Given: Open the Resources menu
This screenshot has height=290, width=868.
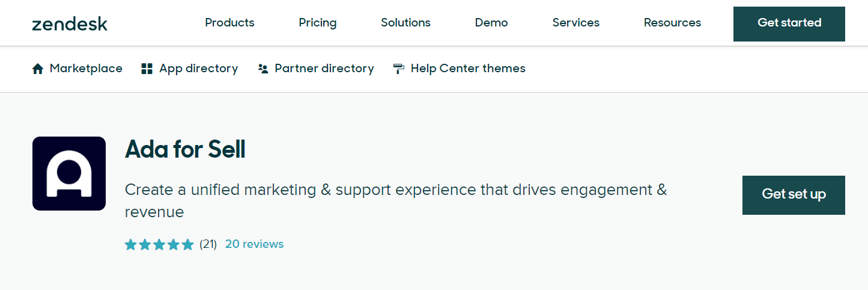Looking at the screenshot, I should click(x=672, y=23).
